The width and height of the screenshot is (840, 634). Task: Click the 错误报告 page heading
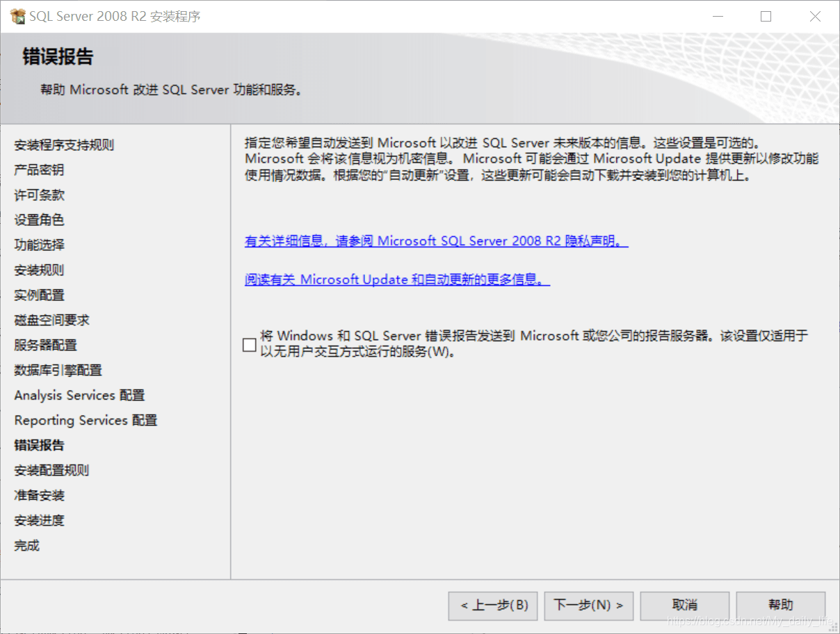click(58, 57)
